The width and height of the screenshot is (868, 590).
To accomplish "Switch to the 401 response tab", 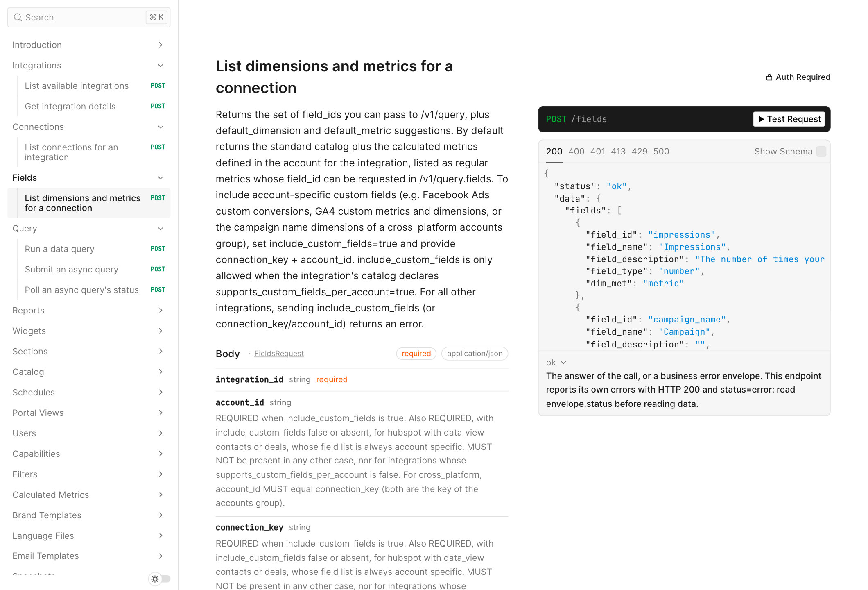I will [x=597, y=151].
